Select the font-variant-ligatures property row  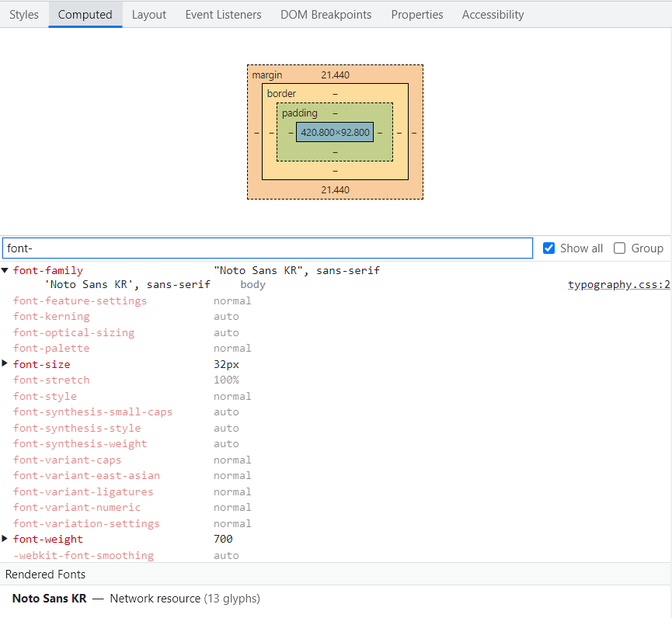[x=83, y=491]
